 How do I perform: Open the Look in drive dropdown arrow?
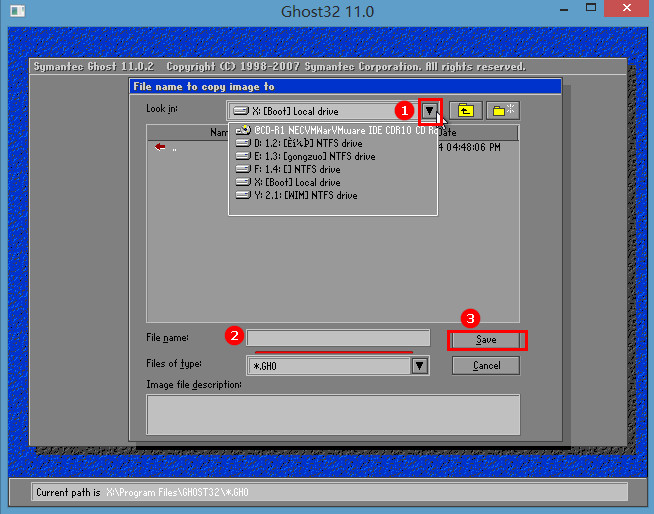429,111
